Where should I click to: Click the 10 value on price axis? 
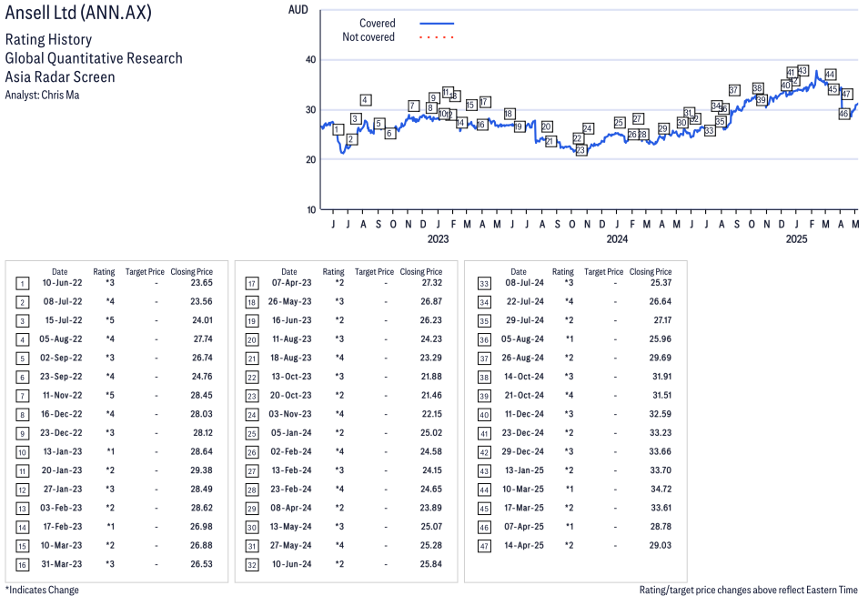(311, 209)
